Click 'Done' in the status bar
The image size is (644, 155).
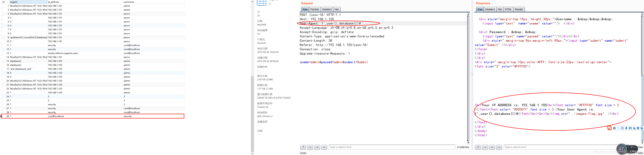tap(303, 153)
